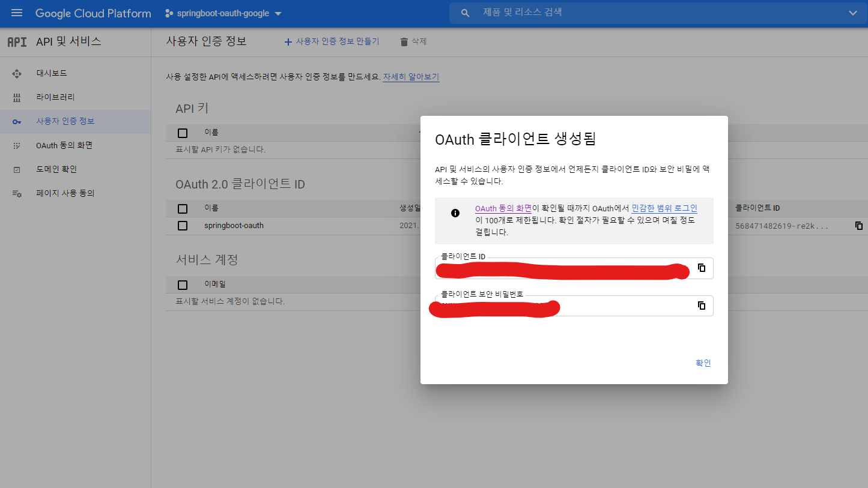Copy the 클라이언트 보안 비밀번호 in dialog
868x488 pixels.
point(701,306)
